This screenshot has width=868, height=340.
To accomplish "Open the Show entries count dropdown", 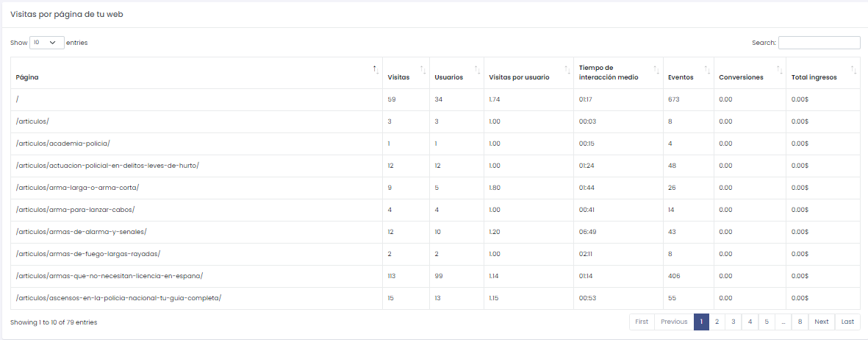I will point(46,43).
